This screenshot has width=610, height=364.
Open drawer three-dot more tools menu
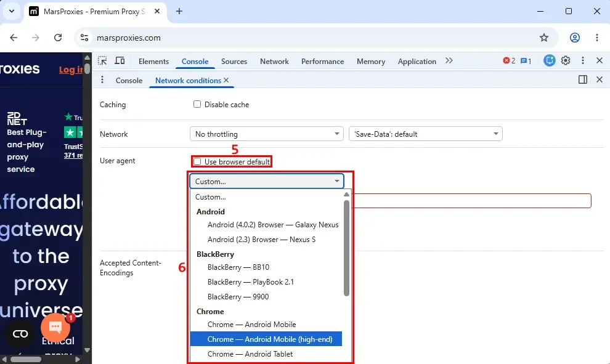(x=102, y=80)
